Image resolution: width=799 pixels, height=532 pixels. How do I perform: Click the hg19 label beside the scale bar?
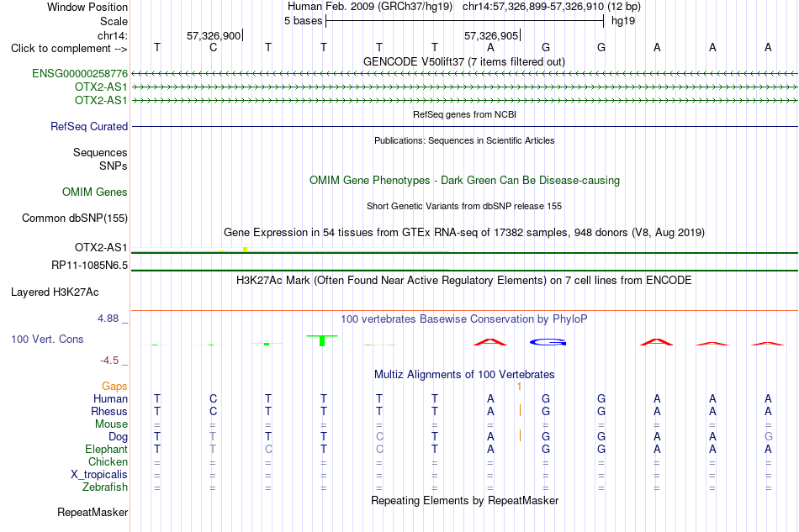click(x=623, y=21)
